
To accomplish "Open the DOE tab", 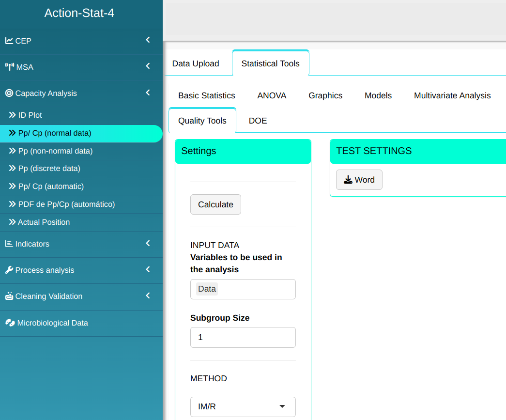I will pyautogui.click(x=258, y=121).
